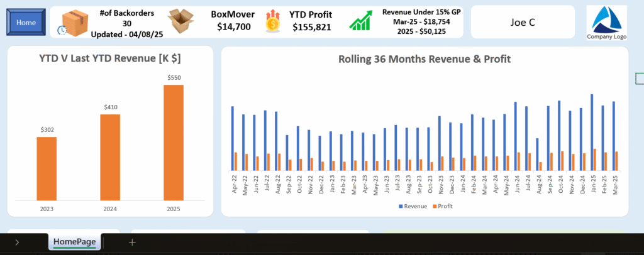Click the sheet navigation chevron arrow
The image size is (644, 255).
17,242
